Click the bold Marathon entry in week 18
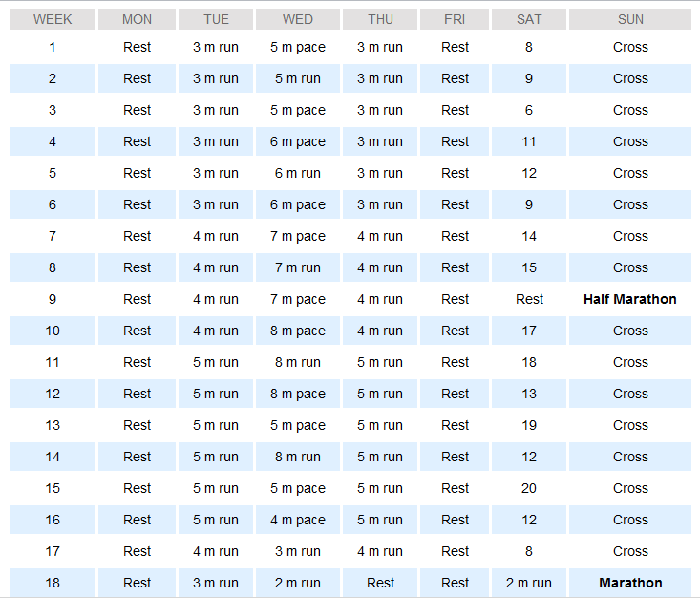The image size is (700, 598). point(630,583)
